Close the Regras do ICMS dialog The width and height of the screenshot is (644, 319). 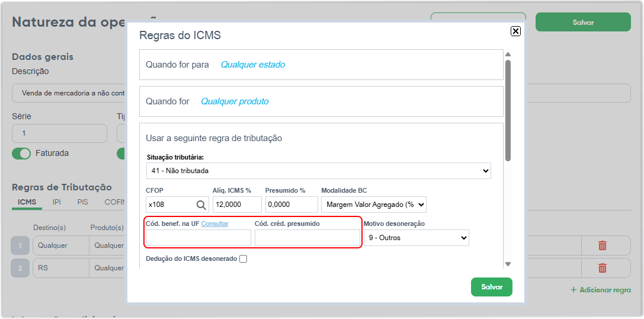[515, 31]
